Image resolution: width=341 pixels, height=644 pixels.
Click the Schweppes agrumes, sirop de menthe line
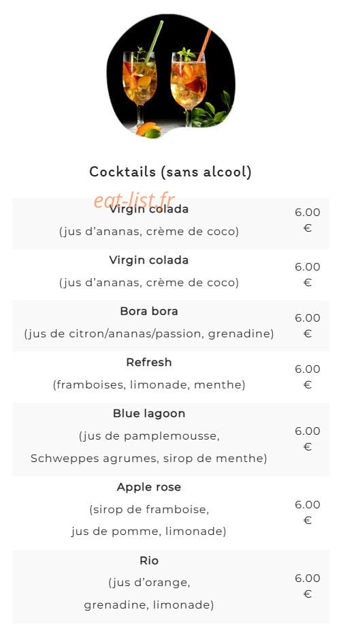[149, 458]
